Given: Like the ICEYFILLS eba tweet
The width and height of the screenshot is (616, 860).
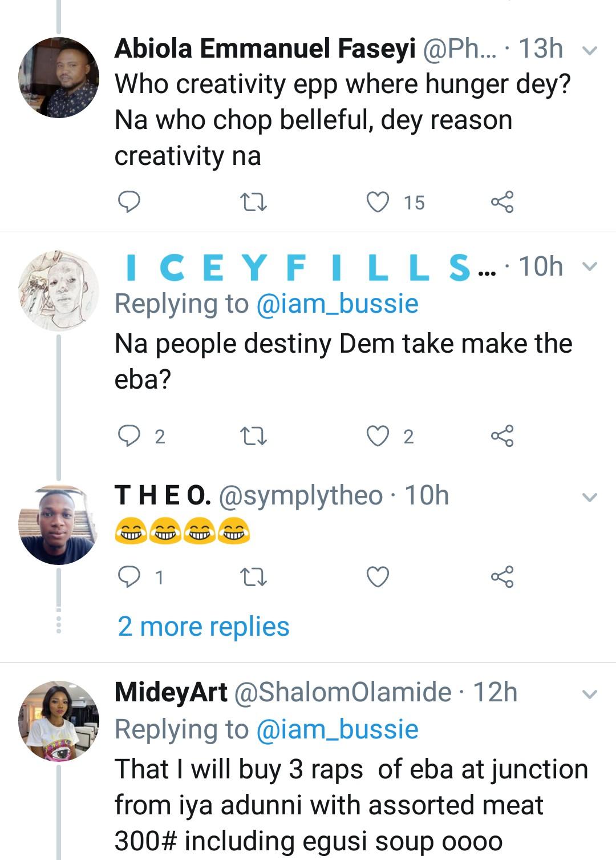Looking at the screenshot, I should tap(378, 436).
